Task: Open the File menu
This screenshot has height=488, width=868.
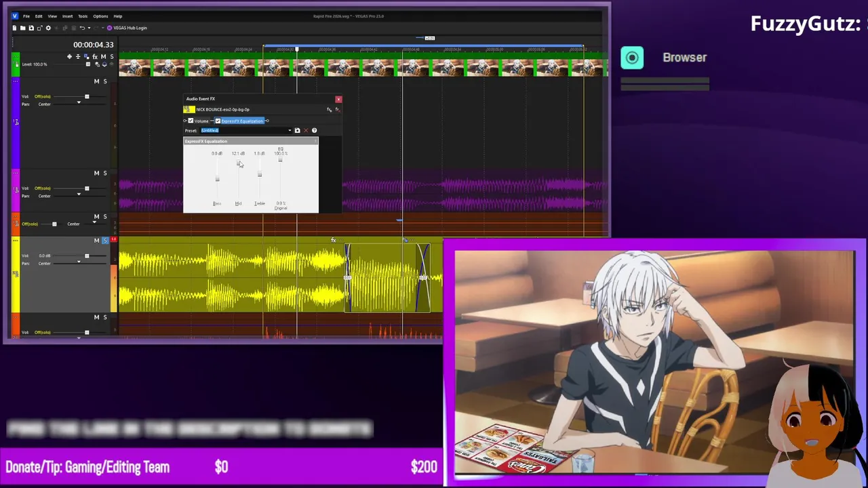Action: click(x=26, y=16)
